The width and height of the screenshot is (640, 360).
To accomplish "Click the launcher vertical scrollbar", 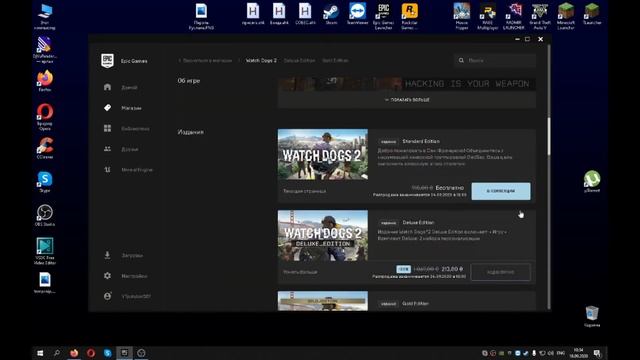I will 549,136.
